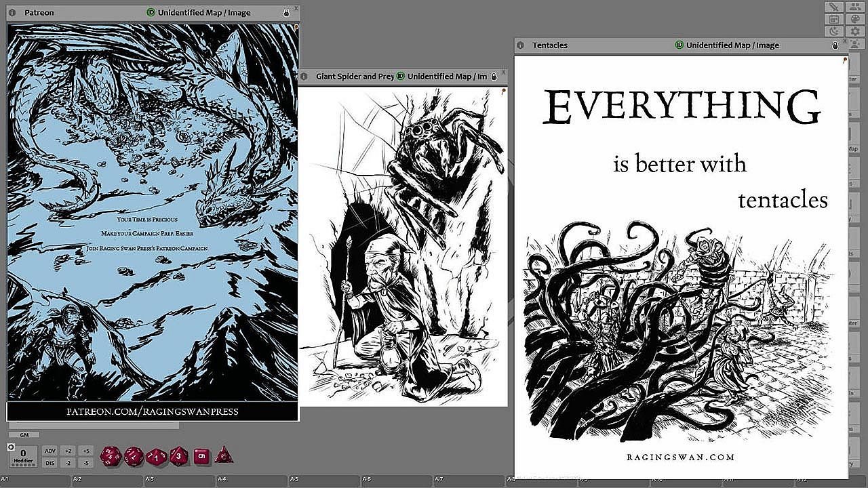Click the Unidentified Map / Image name in Patreon window

(204, 13)
